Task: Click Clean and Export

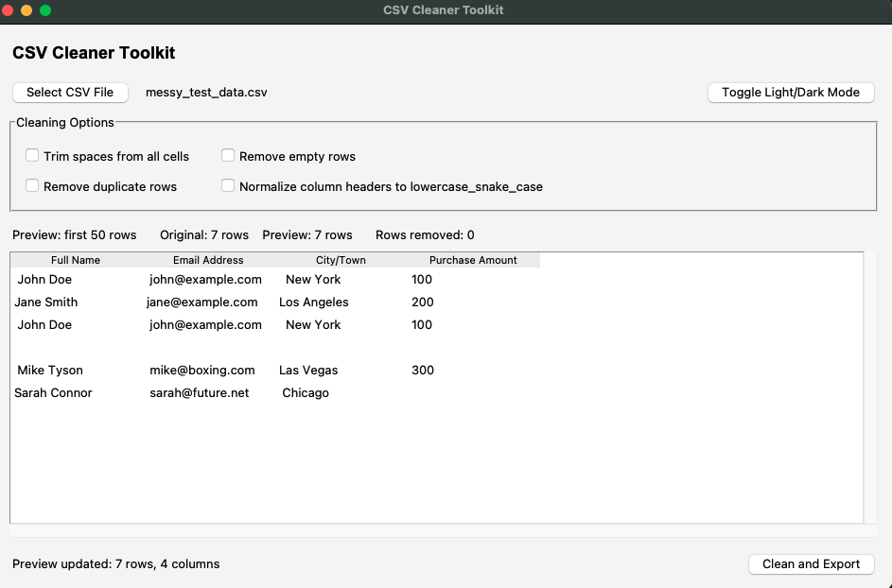Action: click(x=811, y=564)
